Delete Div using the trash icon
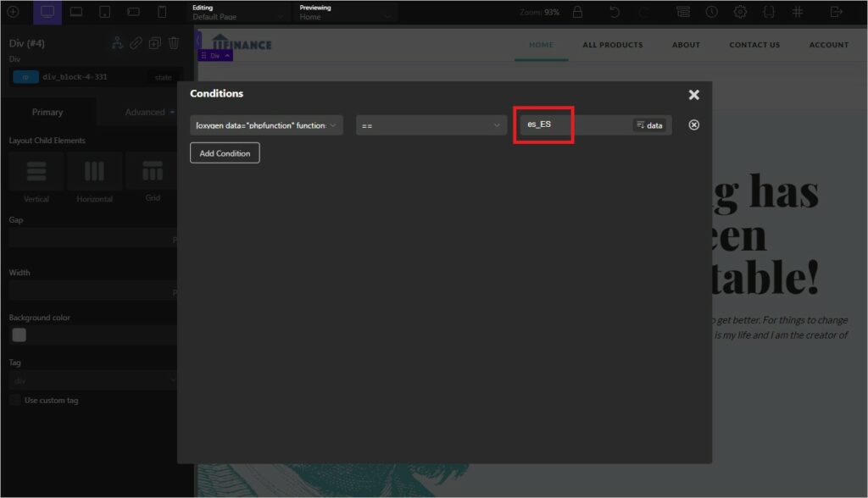 tap(174, 43)
